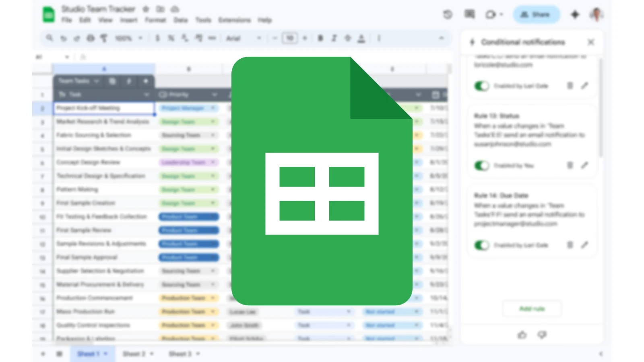Open the Sheet 2 tab options arrow

click(x=152, y=354)
